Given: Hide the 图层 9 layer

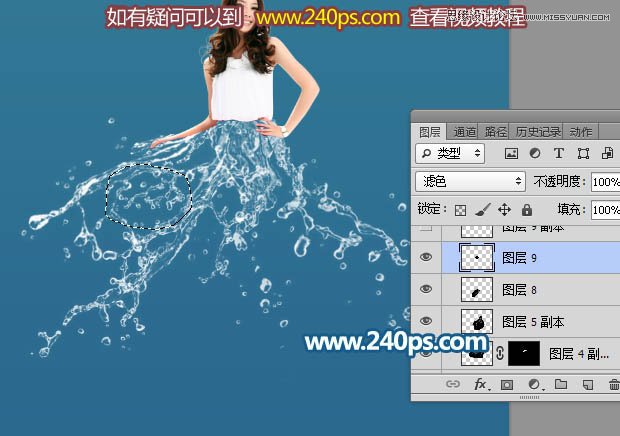Looking at the screenshot, I should click(x=425, y=257).
